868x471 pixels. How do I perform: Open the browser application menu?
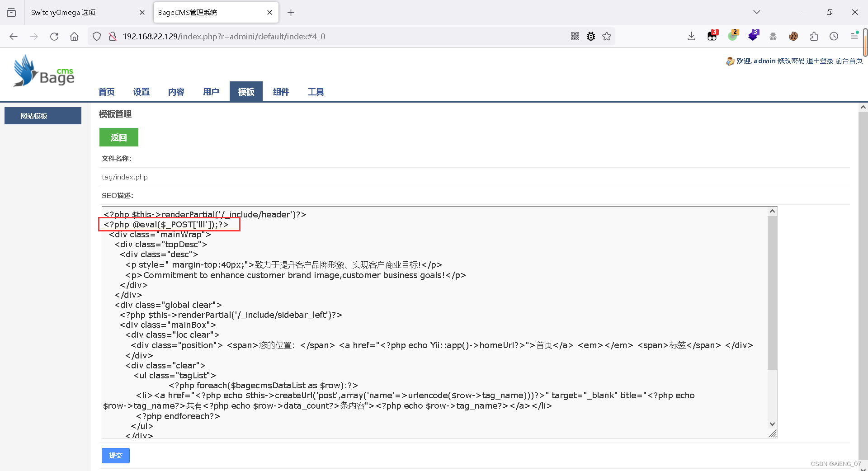(x=854, y=36)
